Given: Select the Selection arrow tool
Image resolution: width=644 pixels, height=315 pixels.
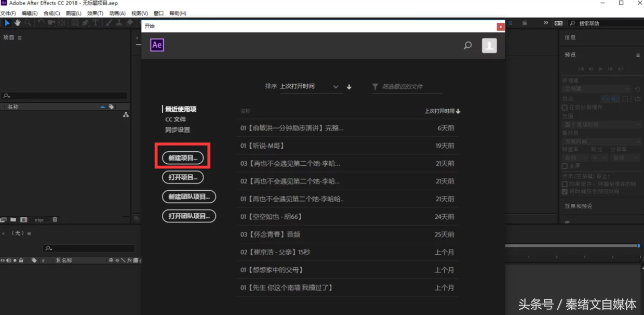Looking at the screenshot, I should point(7,23).
